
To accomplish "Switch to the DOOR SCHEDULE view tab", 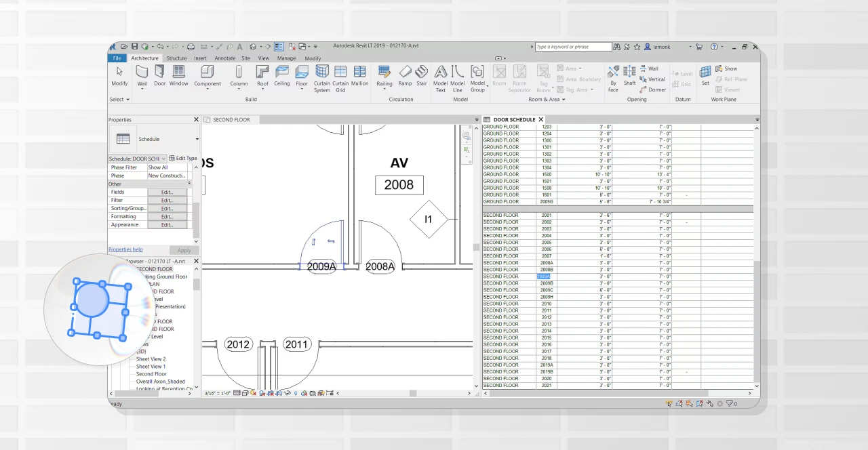I will click(x=514, y=120).
